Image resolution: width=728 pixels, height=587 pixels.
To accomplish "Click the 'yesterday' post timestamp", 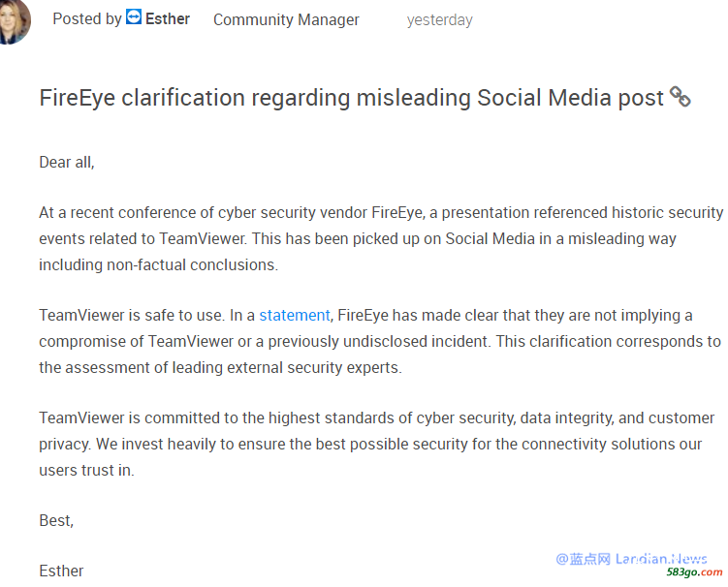I will [x=440, y=20].
